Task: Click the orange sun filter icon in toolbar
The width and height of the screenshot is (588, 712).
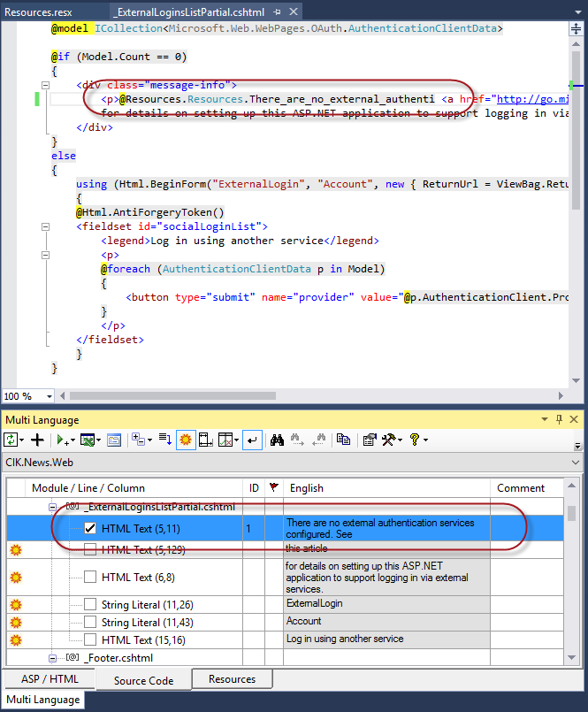Action: tap(186, 440)
